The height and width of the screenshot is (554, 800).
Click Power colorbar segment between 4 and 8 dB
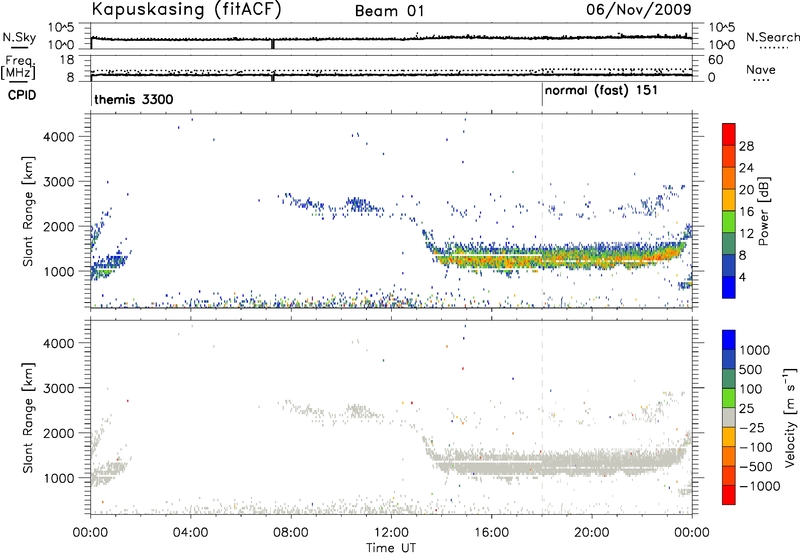coord(729,265)
